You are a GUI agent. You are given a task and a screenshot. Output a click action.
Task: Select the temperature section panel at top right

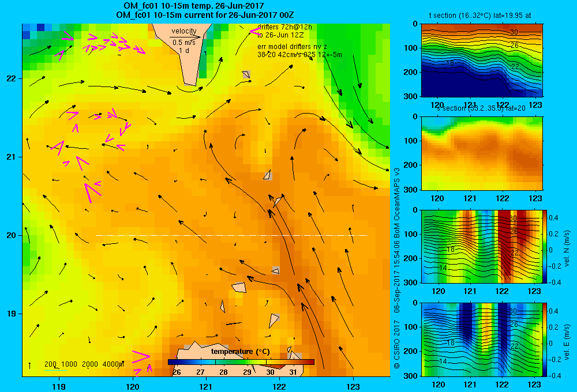(482, 61)
